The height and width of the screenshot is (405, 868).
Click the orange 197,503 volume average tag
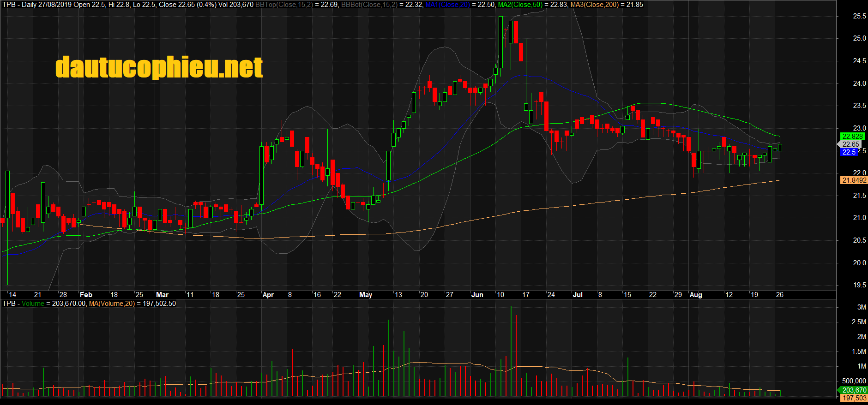click(x=854, y=398)
